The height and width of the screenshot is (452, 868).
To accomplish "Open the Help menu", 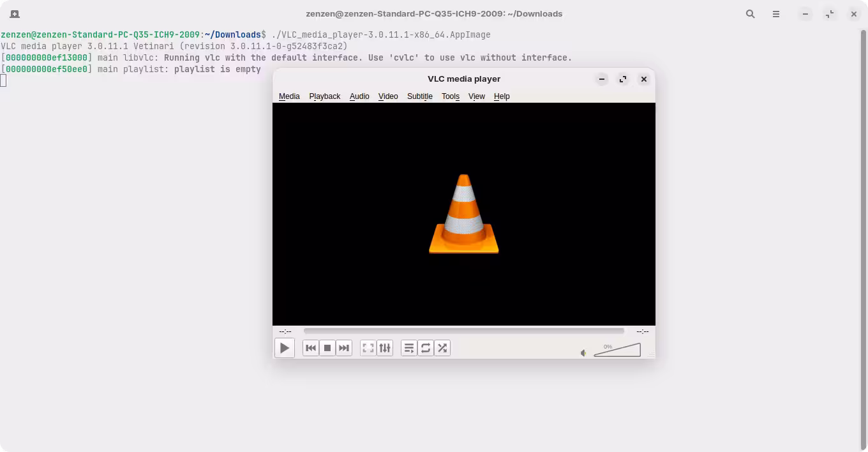I will [502, 96].
